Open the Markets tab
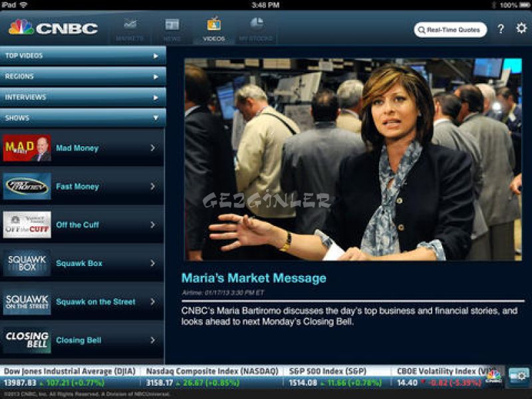The width and height of the screenshot is (532, 399). 130,30
